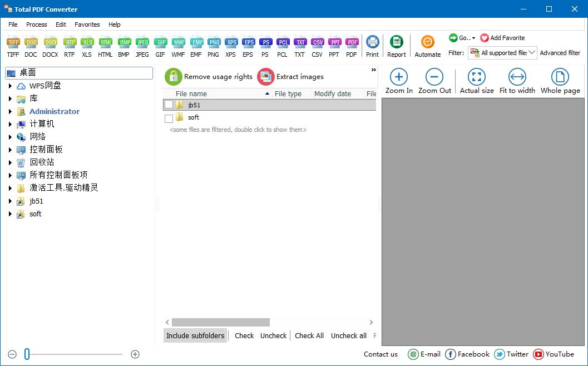The width and height of the screenshot is (588, 366).
Task: Open Advanced filter
Action: (x=560, y=53)
